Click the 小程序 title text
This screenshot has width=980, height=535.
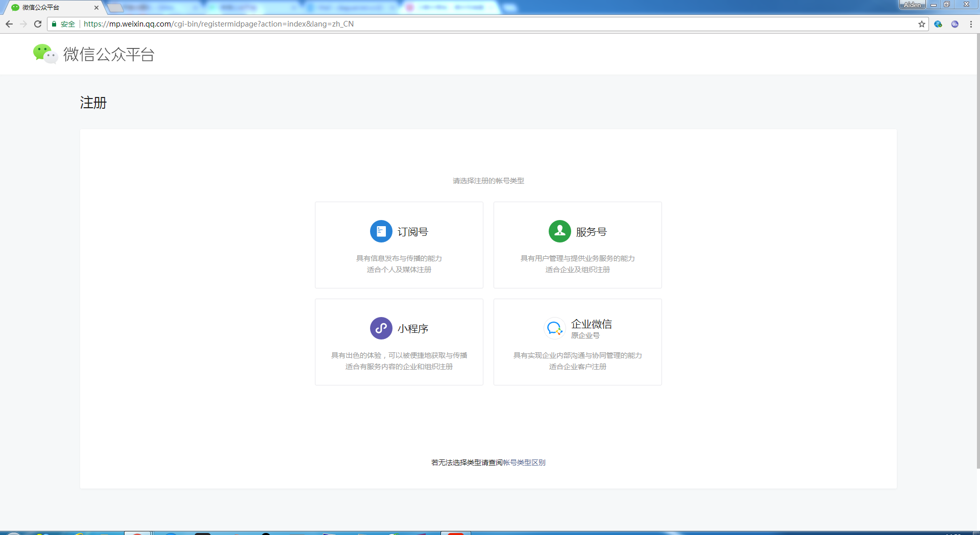click(x=413, y=329)
